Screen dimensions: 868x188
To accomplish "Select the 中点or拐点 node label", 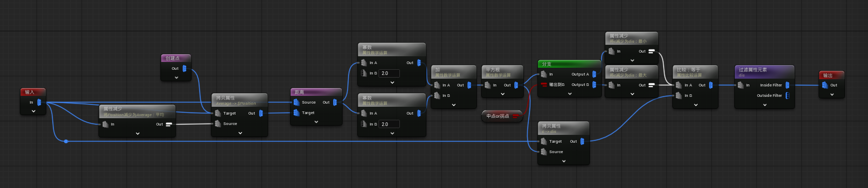I will pos(498,116).
